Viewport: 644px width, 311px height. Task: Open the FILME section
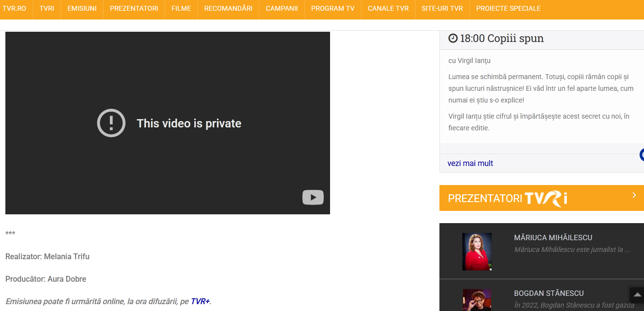coord(181,8)
